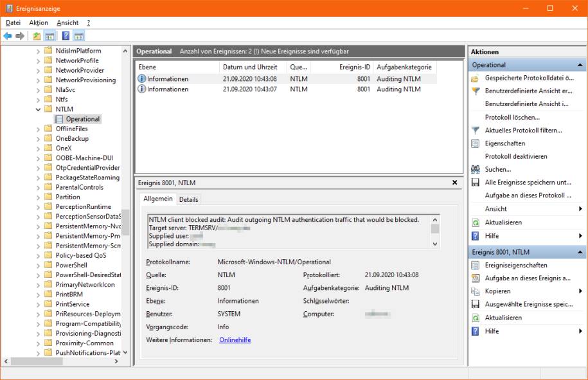Close the Ereignis 8001 preview pane
Image resolution: width=588 pixels, height=380 pixels.
pyautogui.click(x=454, y=183)
